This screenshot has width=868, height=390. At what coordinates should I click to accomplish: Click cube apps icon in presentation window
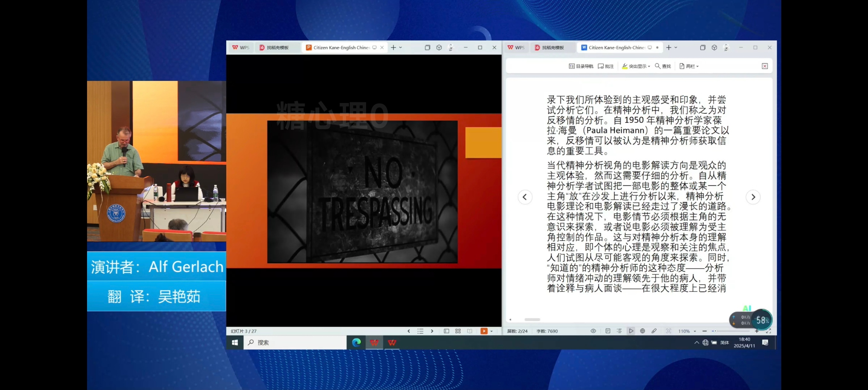pyautogui.click(x=439, y=47)
